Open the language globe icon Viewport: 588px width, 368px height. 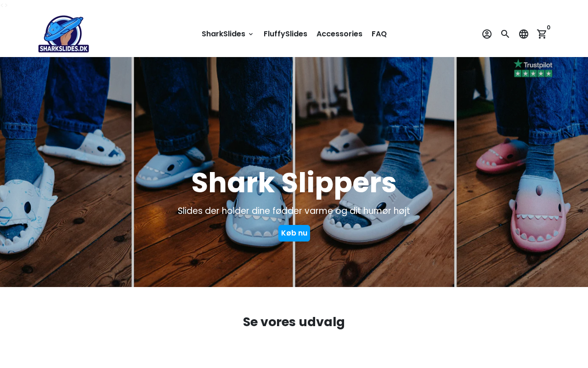coord(524,34)
